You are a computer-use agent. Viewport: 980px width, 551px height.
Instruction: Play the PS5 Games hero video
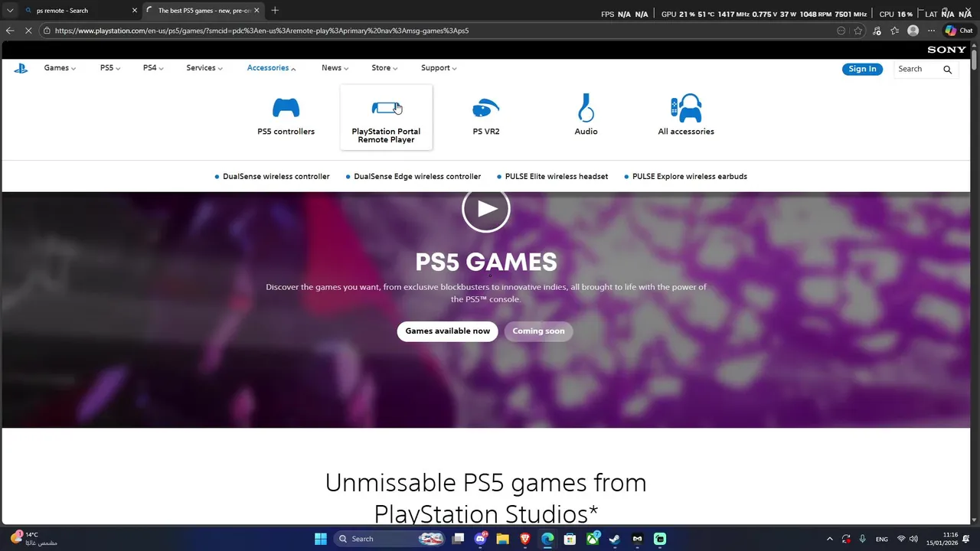coord(486,208)
